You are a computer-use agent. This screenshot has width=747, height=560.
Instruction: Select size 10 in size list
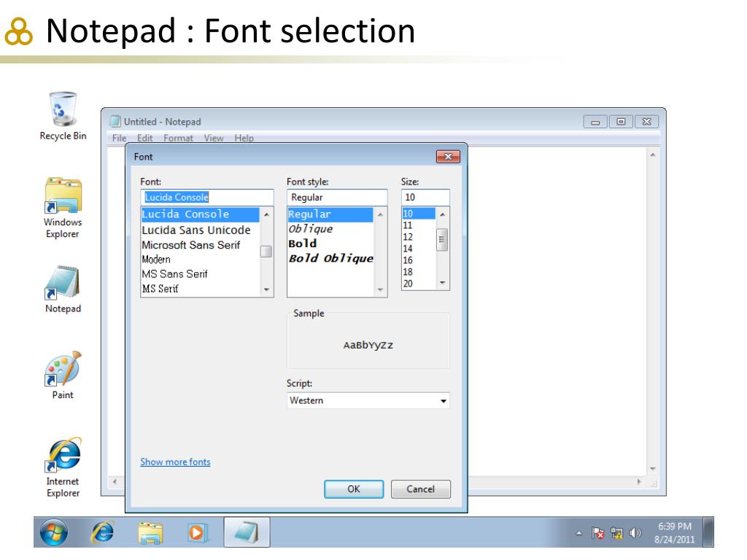419,214
